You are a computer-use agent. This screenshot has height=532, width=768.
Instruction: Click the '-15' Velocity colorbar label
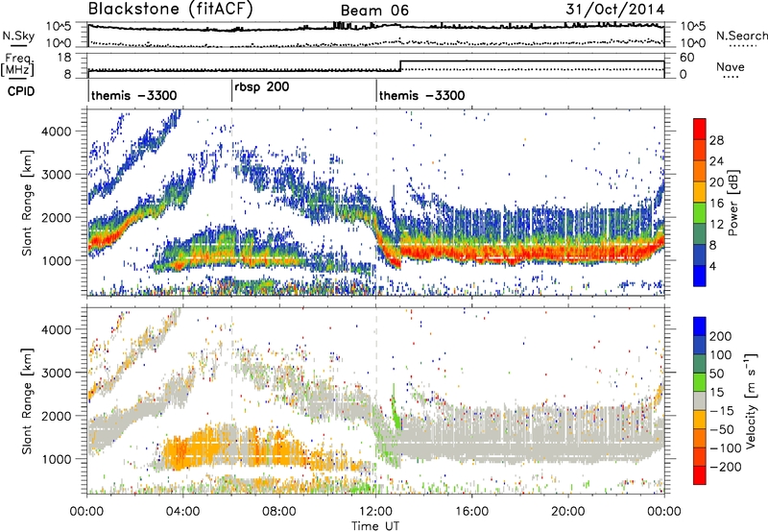pyautogui.click(x=722, y=410)
